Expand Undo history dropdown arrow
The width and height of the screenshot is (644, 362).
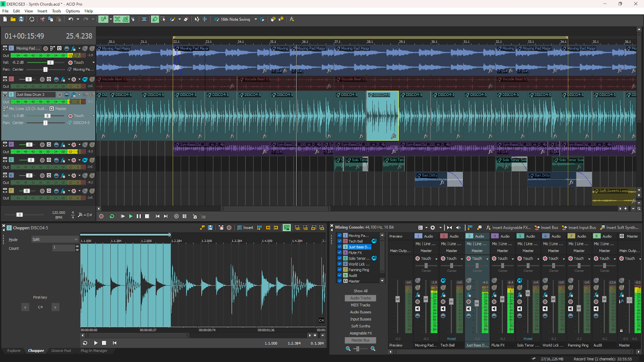tap(78, 19)
